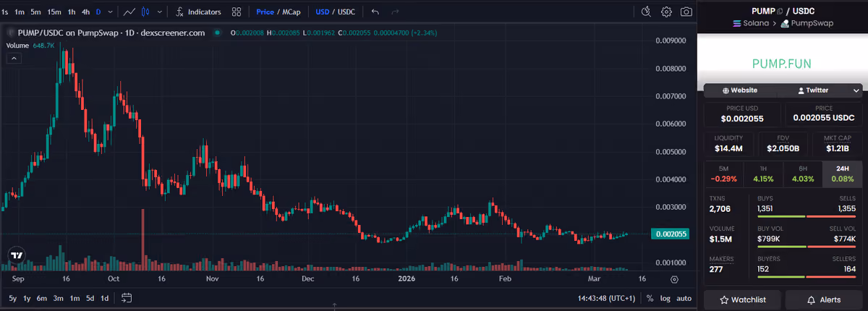The height and width of the screenshot is (311, 868).
Task: Set timeframe to 1h
Action: coord(72,12)
